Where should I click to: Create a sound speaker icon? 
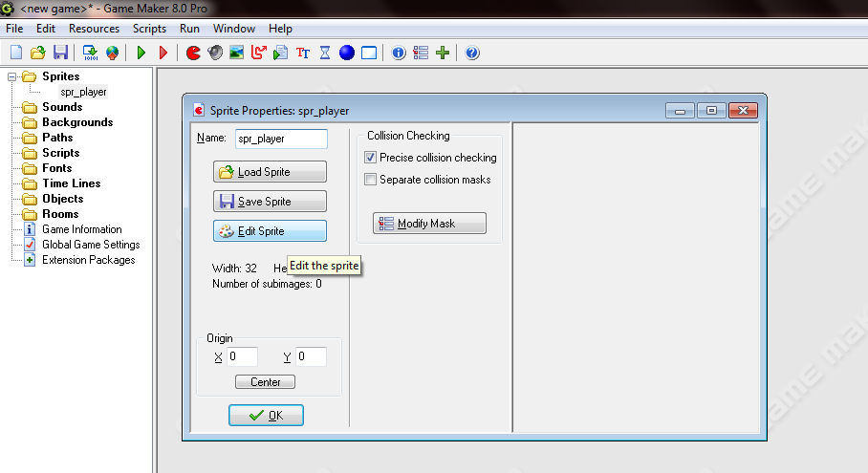click(x=215, y=53)
